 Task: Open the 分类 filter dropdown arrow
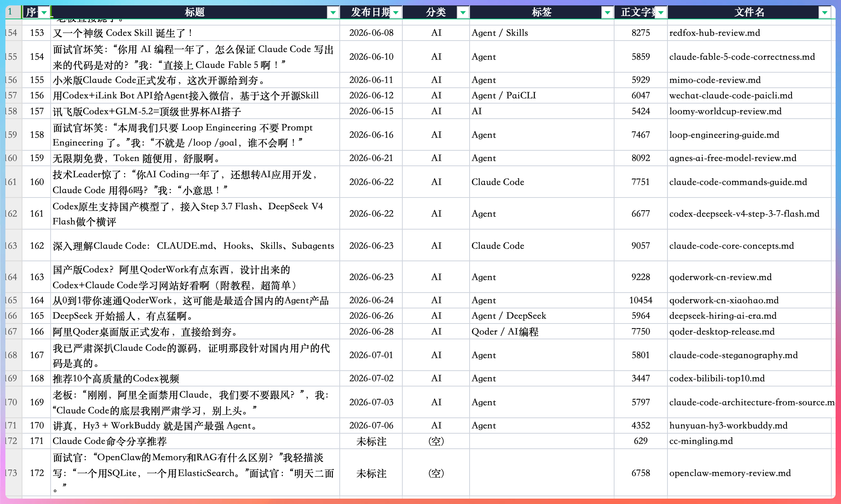463,13
